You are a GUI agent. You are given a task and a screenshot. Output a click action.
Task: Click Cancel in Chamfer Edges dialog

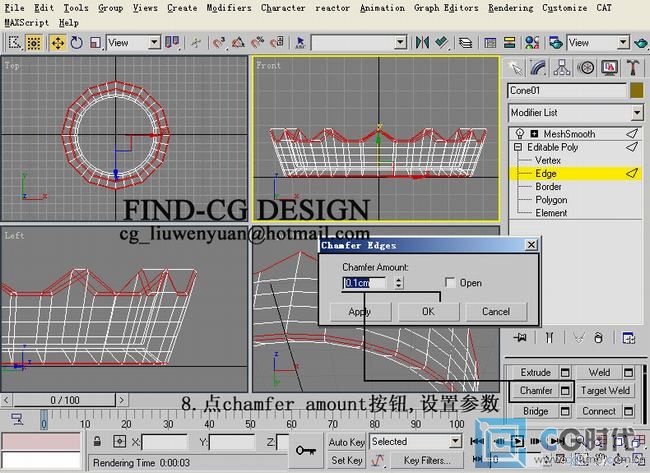click(496, 311)
